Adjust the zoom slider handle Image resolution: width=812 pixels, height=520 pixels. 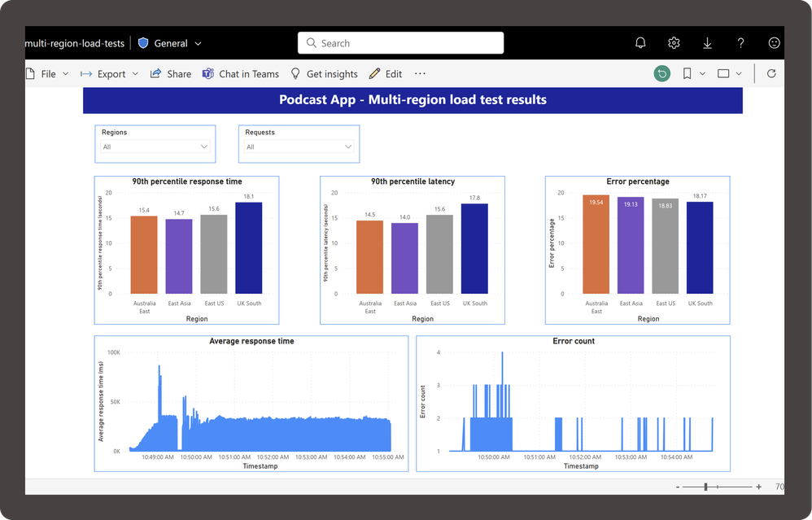tap(705, 487)
